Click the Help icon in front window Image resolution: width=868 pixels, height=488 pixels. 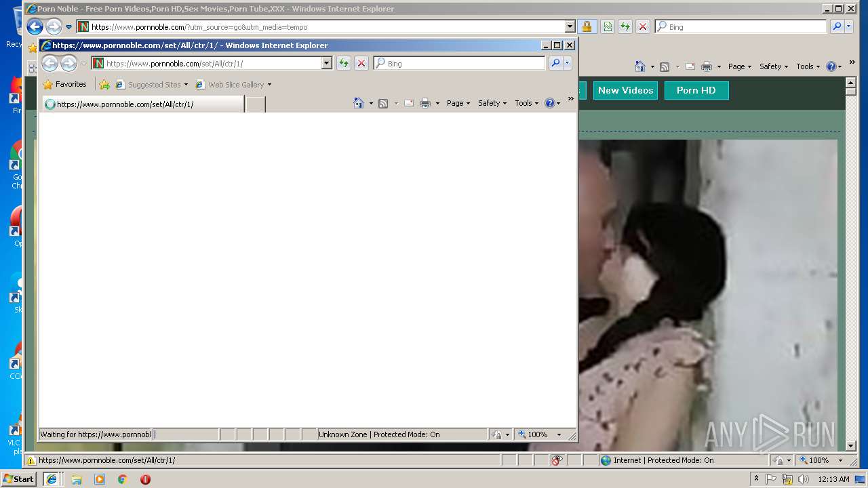click(x=550, y=103)
